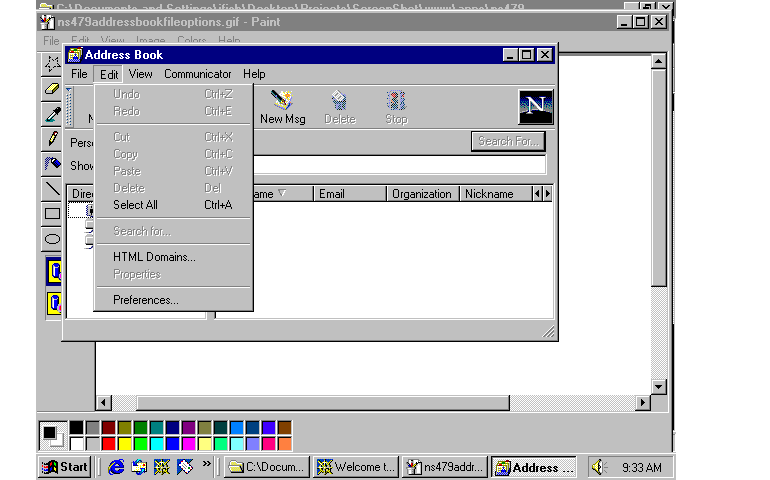Open Address Book View menu
770x480 pixels.
point(140,74)
